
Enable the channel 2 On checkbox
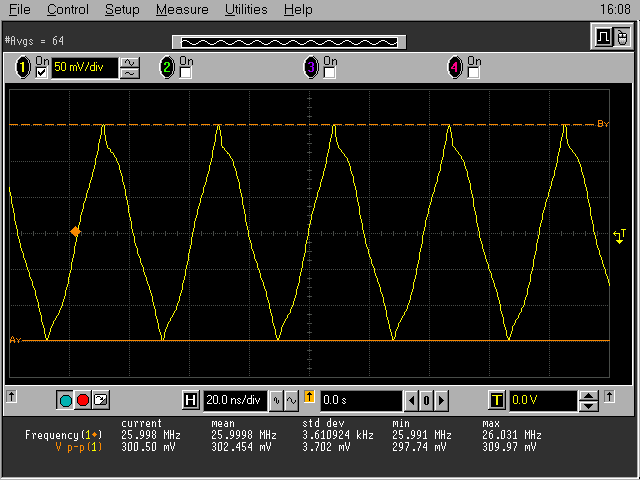tap(186, 73)
